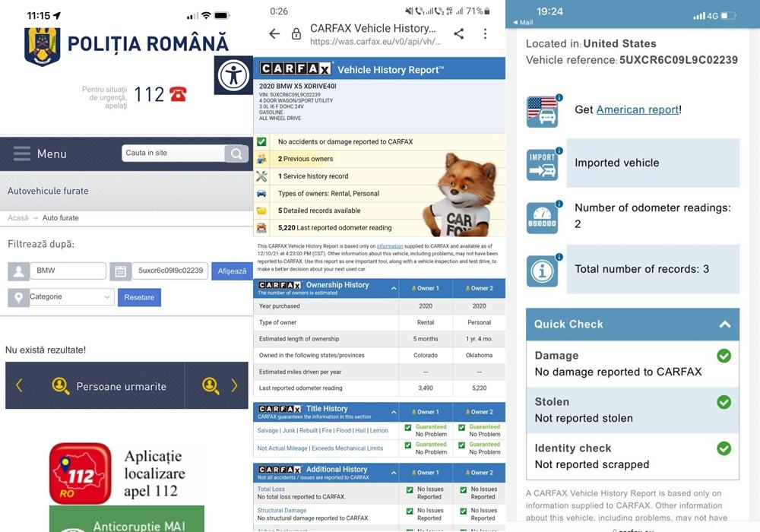Click Owner 2 Not Actual Mileage checkbox
The height and width of the screenshot is (532, 760).
[461, 445]
